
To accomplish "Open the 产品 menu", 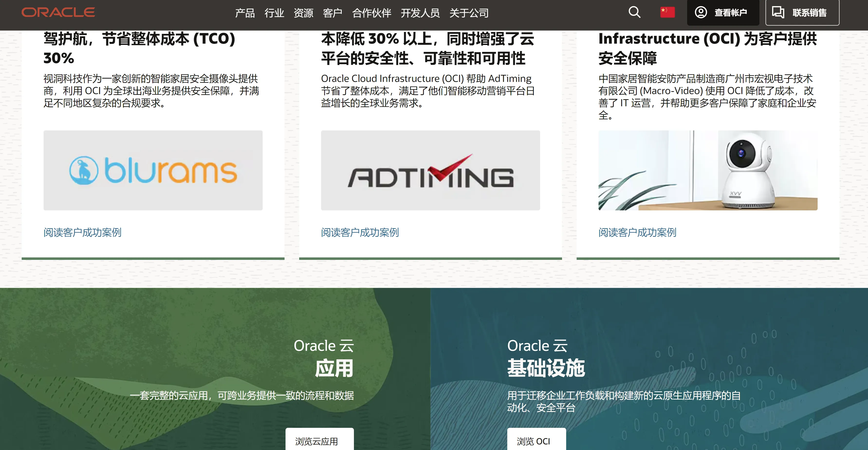I will coord(245,13).
